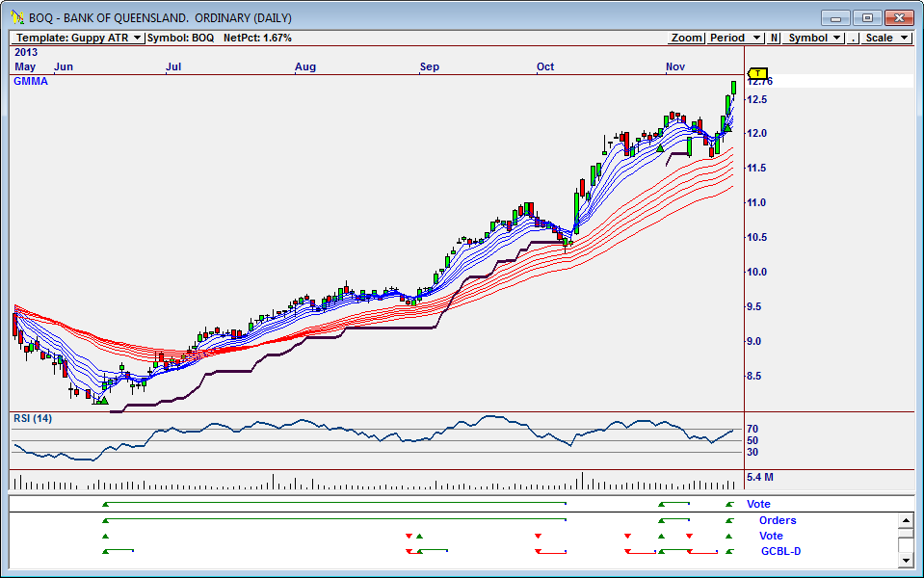
Task: Click the yellow T price marker
Action: tap(757, 73)
